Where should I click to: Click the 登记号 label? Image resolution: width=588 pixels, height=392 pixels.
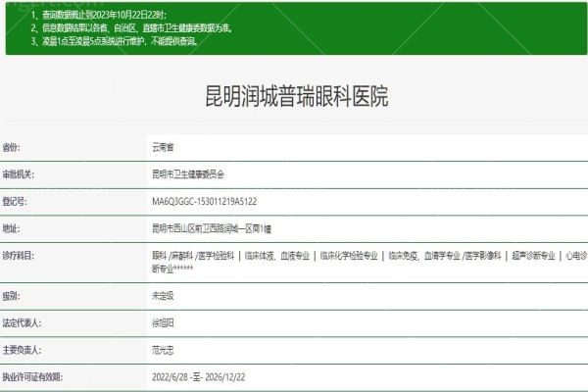tap(15, 202)
